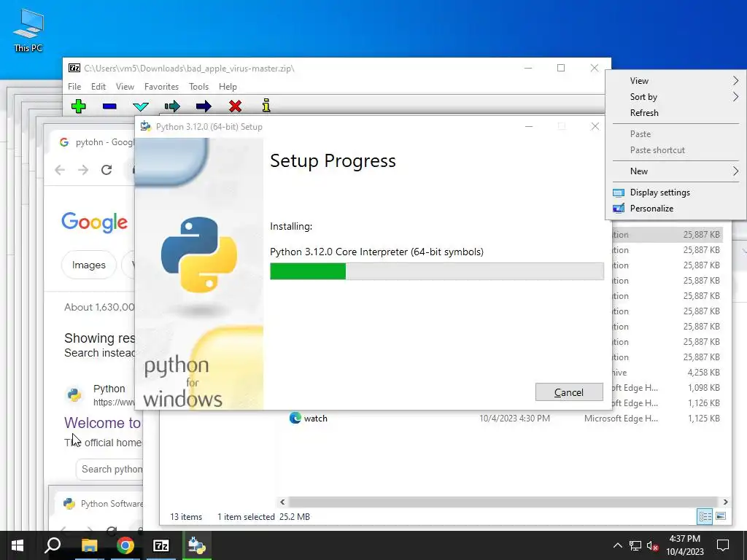Screen dimensions: 747x560
Task: Open the Edit menu in 7-Zip
Action: click(x=98, y=87)
